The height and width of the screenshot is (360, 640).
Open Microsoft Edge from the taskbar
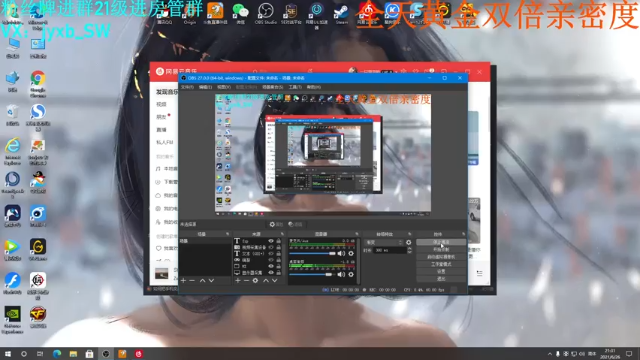57,353
